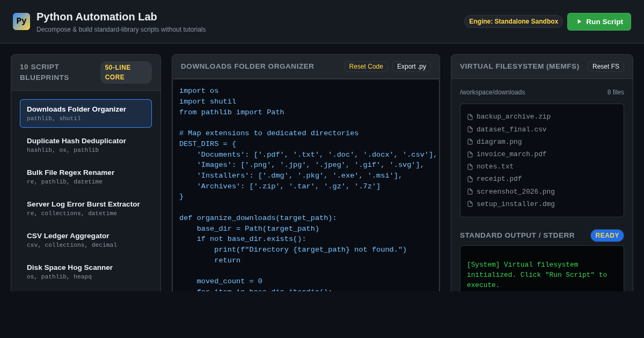
Task: Click the /workspace/downloads path text
Action: point(492,92)
